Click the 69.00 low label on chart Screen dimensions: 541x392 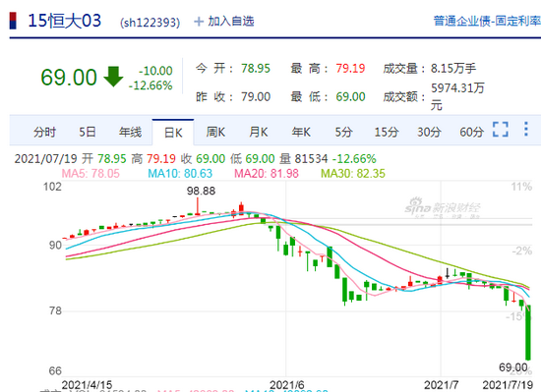[x=513, y=367]
